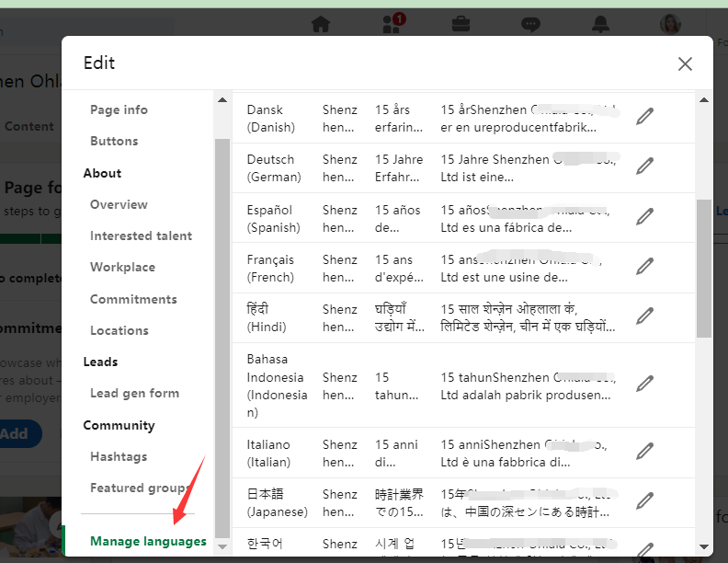The width and height of the screenshot is (728, 563).
Task: Click the Bahasa Indonesia language name
Action: [278, 385]
